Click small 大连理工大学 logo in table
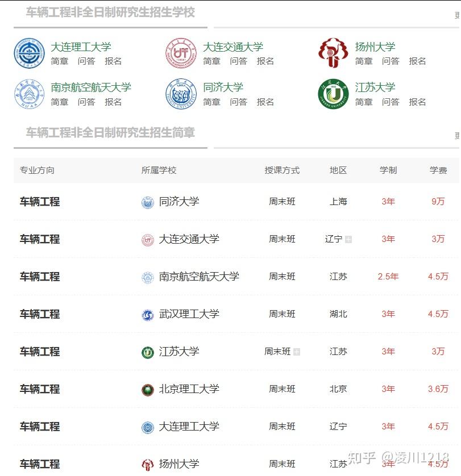The image size is (461, 476). coord(148,427)
